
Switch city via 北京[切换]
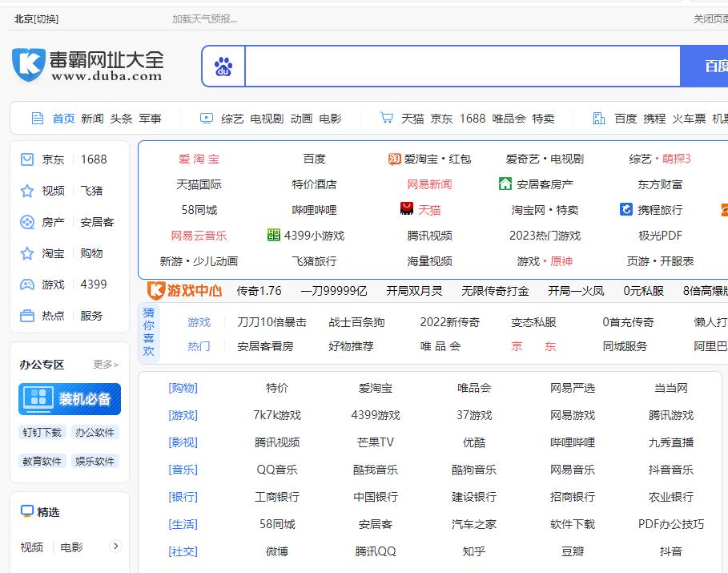pyautogui.click(x=36, y=19)
